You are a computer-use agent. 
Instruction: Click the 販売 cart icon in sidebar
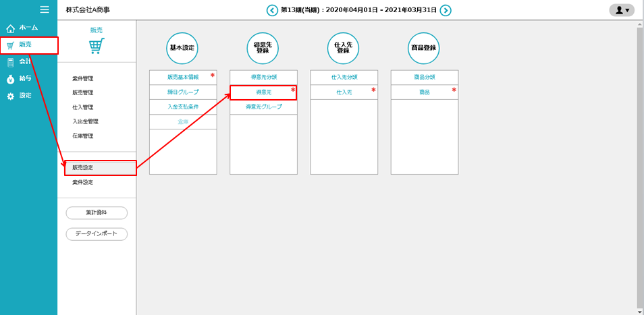tap(10, 45)
